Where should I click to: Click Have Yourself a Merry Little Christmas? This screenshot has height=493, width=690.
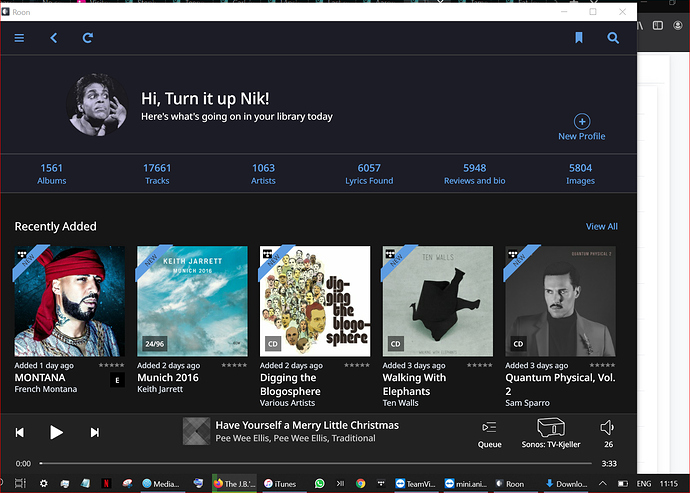307,425
